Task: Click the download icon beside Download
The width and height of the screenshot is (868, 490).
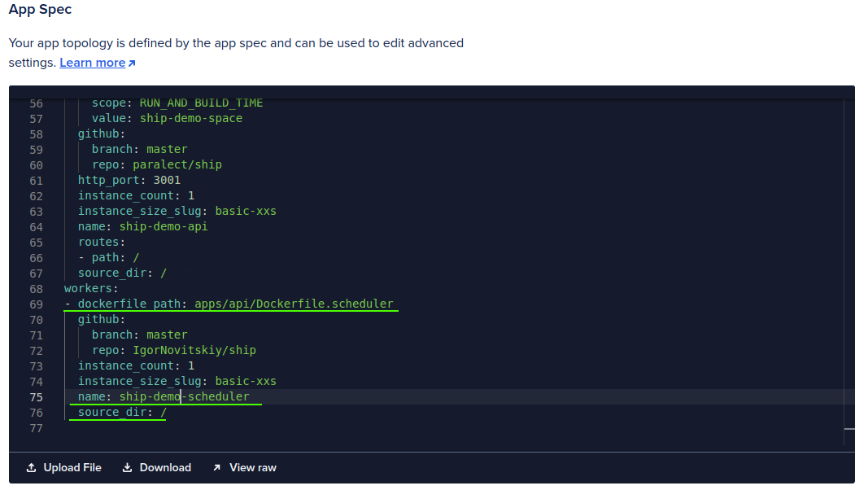Action: [126, 467]
